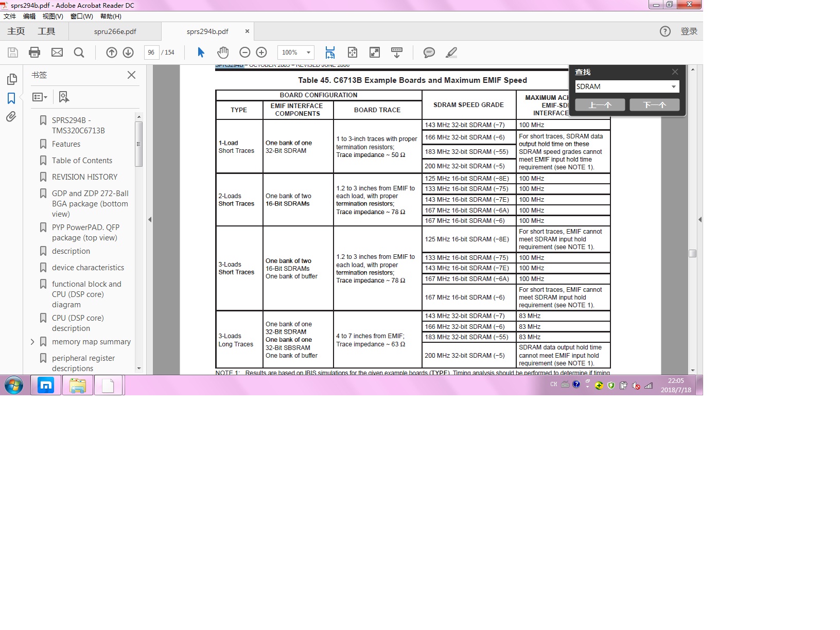The width and height of the screenshot is (840, 630).
Task: Collapse the left navigation pane arrow
Action: (150, 219)
